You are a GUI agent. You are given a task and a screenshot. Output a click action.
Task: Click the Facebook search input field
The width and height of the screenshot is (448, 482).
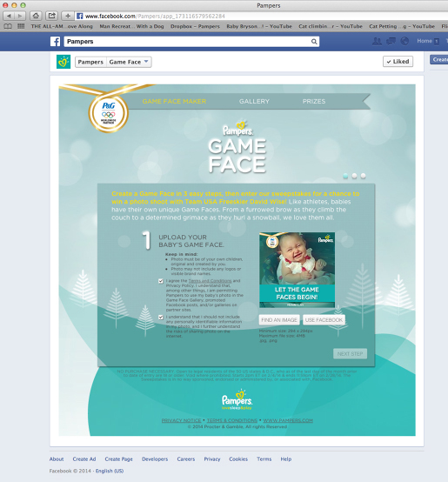coord(191,42)
